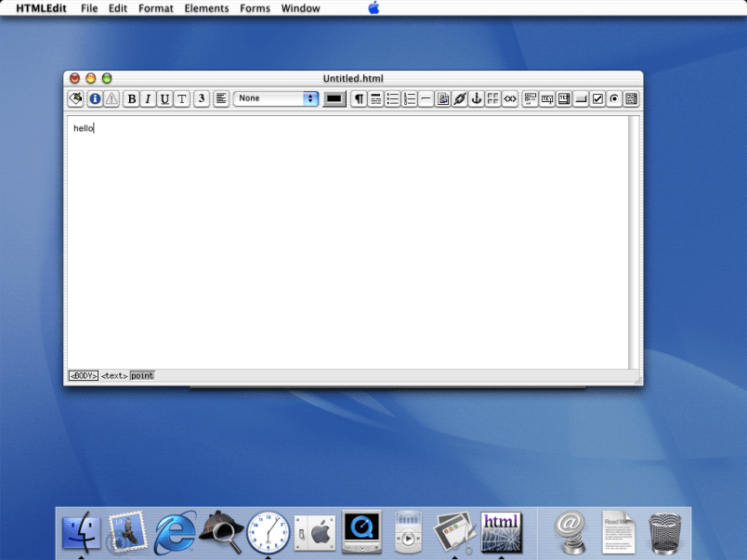Insert a horizontal rule from the toolbar
This screenshot has height=560, width=747.
point(426,98)
